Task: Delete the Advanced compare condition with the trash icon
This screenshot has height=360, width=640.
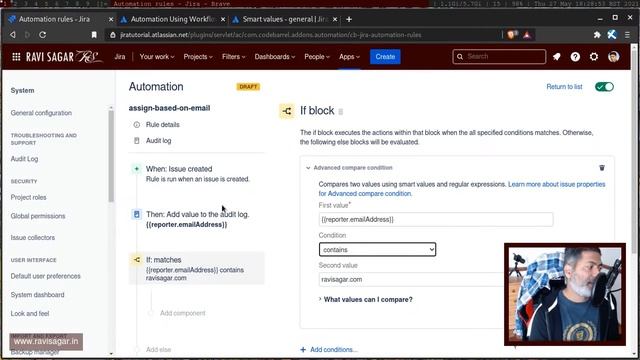Action: click(602, 168)
